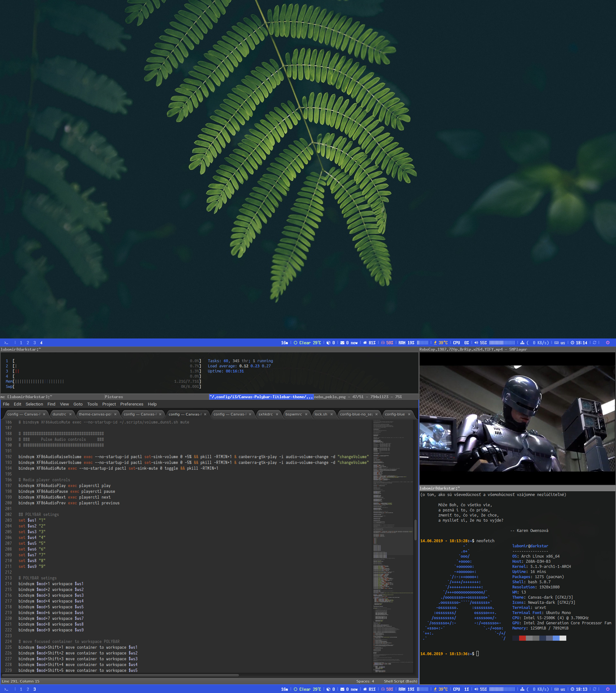Image resolution: width=616 pixels, height=693 pixels.
Task: Click speaker volume icon in 18:13 polybar
Action: pos(476,689)
